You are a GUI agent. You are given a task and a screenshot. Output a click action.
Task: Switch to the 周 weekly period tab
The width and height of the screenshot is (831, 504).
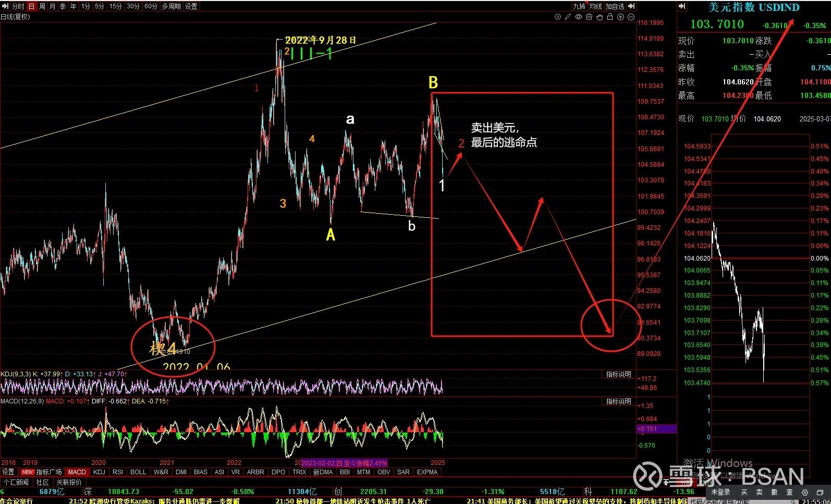42,6
